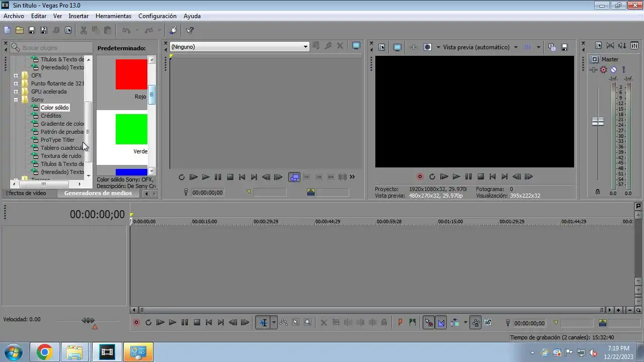Open Master FX gear icon
Viewport: 644px width, 362px height.
tap(604, 69)
